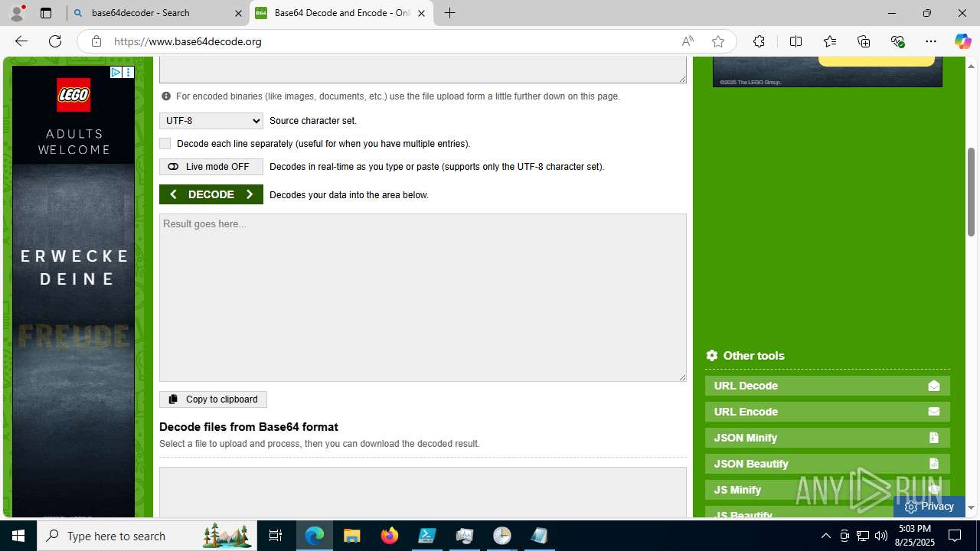Viewport: 980px width, 551px height.
Task: Click Copy to clipboard button
Action: tap(213, 399)
